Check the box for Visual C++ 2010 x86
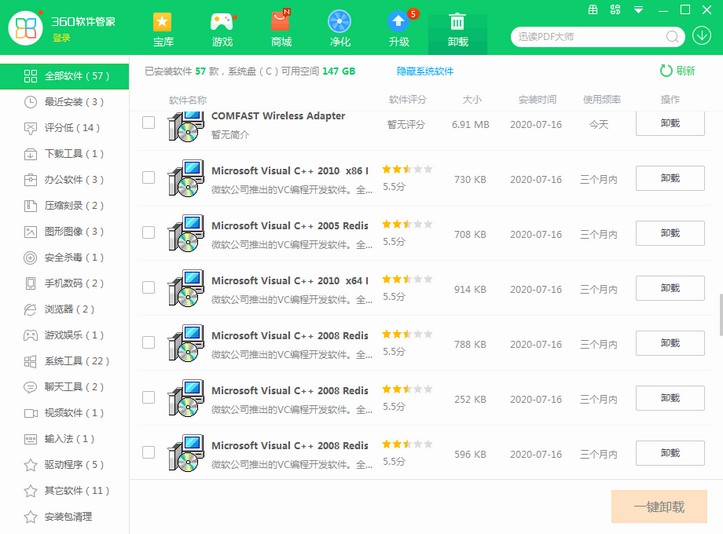Image resolution: width=723 pixels, height=534 pixels. click(148, 178)
